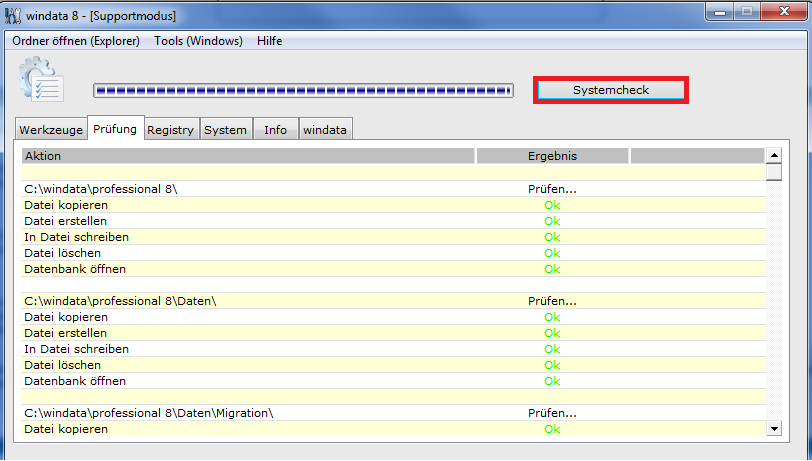Image resolution: width=812 pixels, height=461 pixels.
Task: Select the Prüfung tab
Action: pyautogui.click(x=115, y=128)
